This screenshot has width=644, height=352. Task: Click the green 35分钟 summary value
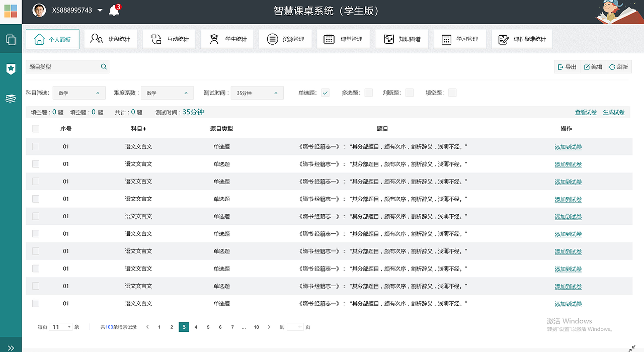[x=193, y=112]
